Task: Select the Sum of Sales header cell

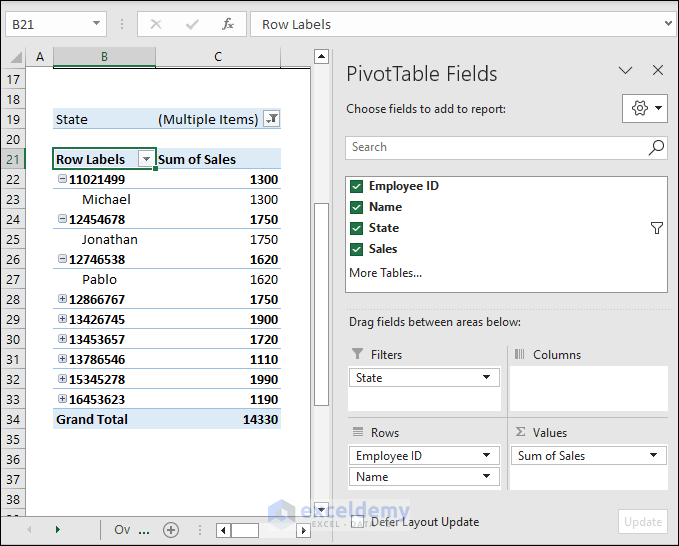Action: 218,159
